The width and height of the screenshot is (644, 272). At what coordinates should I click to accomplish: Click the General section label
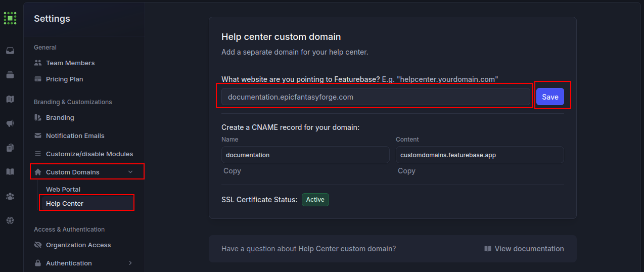click(45, 48)
